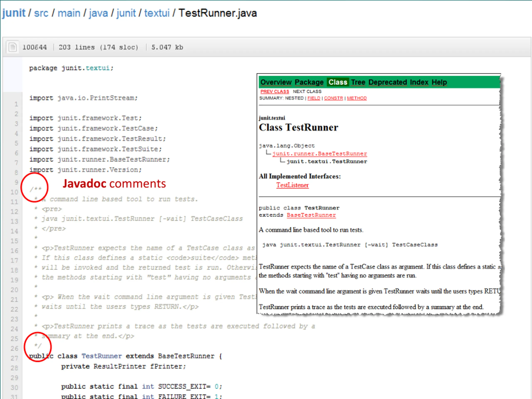Go to the textui breadcrumb folder
This screenshot has height=399, width=532.
pyautogui.click(x=157, y=13)
